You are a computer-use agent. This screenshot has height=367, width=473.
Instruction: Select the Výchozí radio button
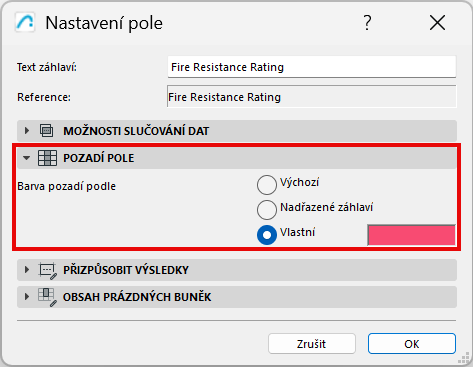[x=267, y=185]
